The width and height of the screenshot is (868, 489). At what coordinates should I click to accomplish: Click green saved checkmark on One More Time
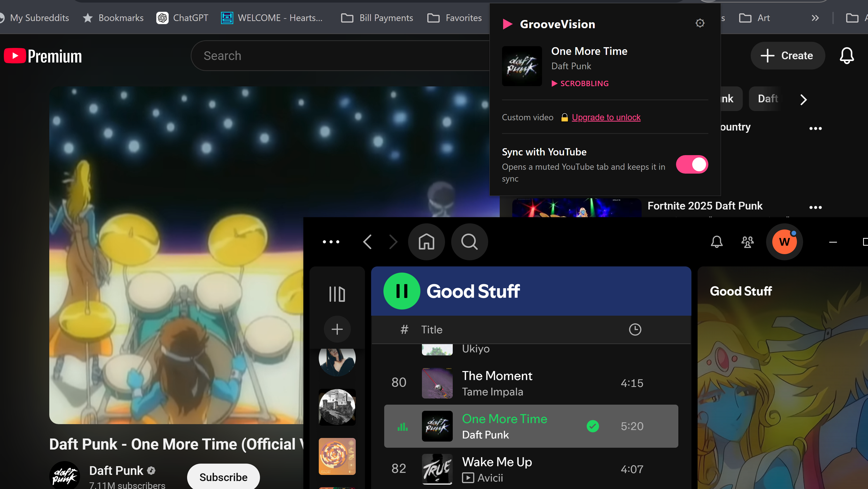593,426
